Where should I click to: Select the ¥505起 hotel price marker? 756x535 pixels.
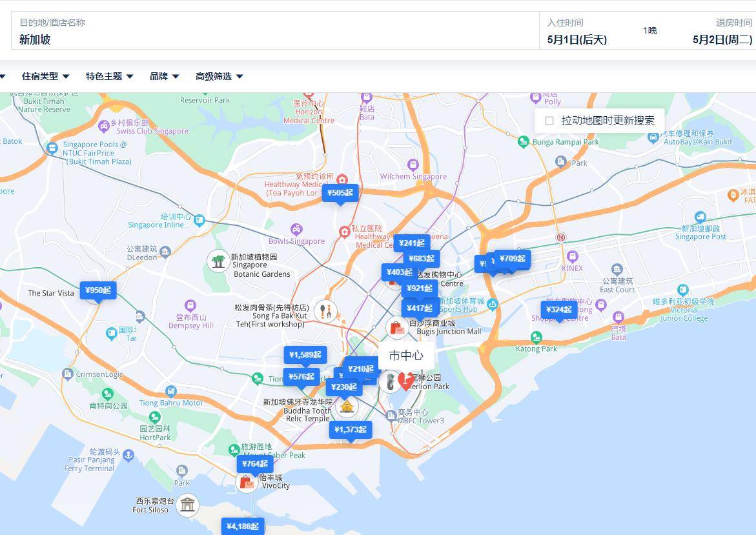(x=340, y=193)
